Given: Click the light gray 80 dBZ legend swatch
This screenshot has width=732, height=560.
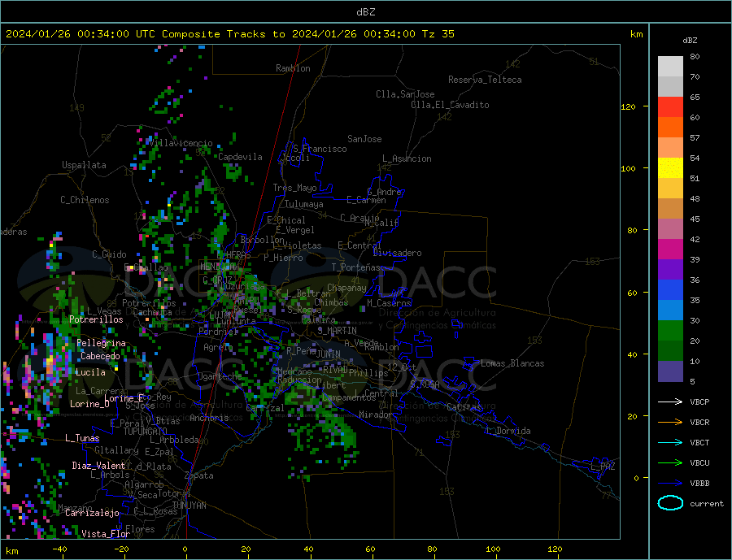Looking at the screenshot, I should [x=670, y=67].
